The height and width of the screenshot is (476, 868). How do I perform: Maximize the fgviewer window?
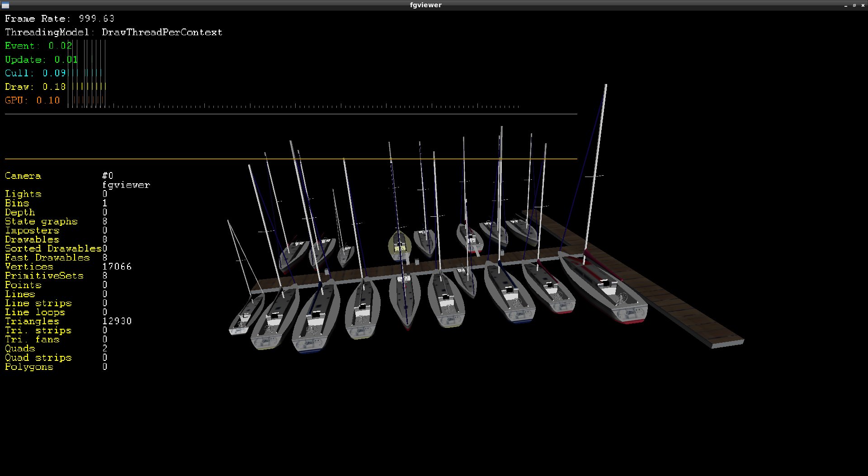tap(854, 5)
